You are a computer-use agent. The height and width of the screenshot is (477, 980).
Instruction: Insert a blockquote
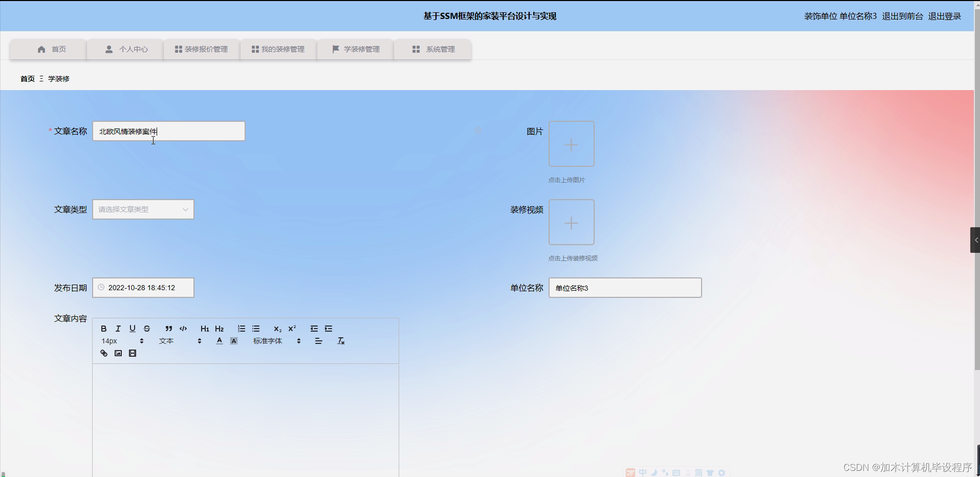point(169,329)
